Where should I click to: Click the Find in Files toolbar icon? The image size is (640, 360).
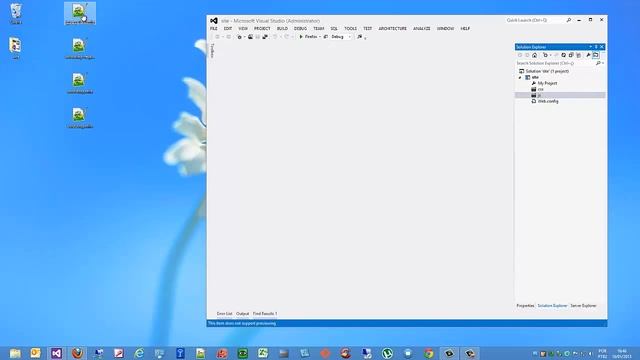point(360,37)
